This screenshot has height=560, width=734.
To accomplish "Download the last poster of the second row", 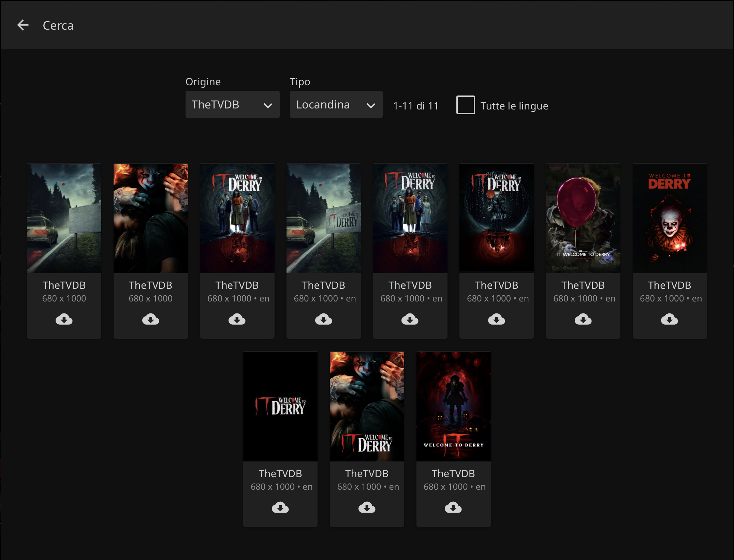I will (x=453, y=508).
